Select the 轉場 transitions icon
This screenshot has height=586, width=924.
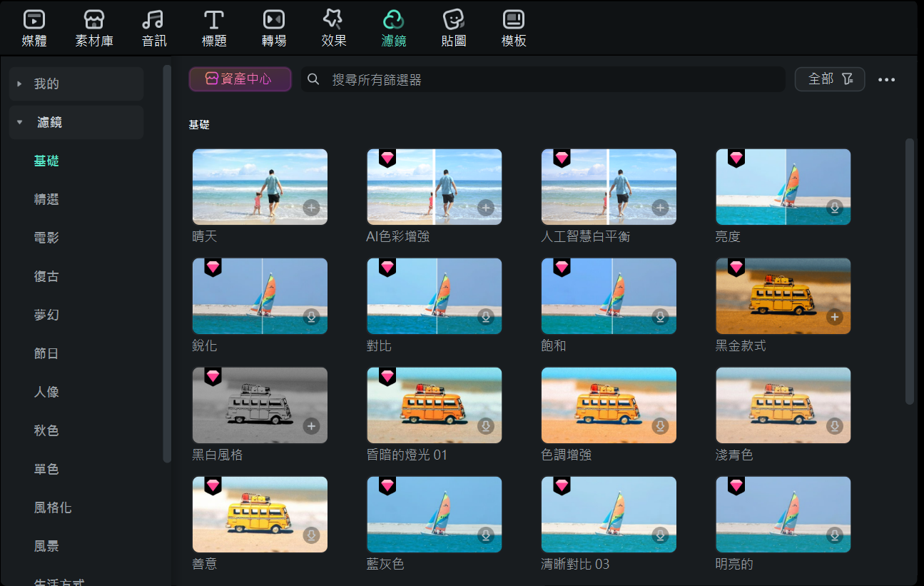click(x=274, y=20)
